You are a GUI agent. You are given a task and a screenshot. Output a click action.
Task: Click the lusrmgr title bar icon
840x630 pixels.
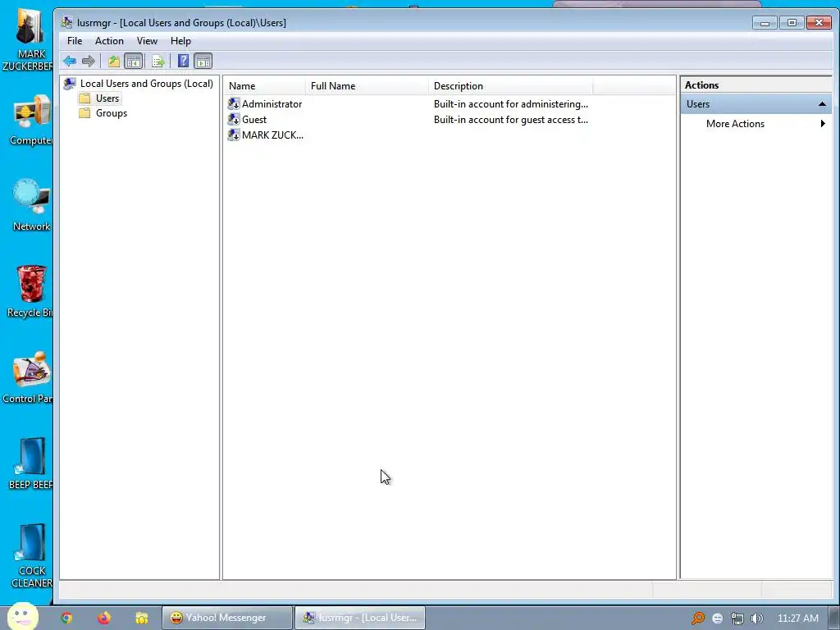pos(66,22)
